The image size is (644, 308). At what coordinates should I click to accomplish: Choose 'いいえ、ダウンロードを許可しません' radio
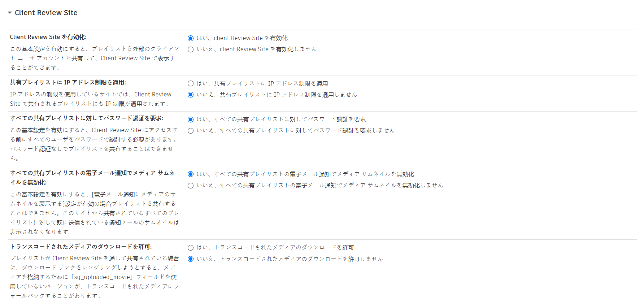191,259
